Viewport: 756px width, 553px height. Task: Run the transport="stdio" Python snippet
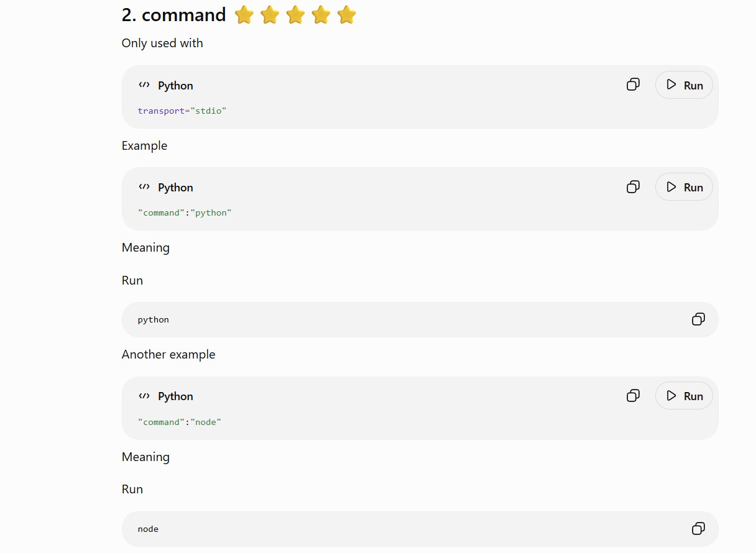coord(684,85)
